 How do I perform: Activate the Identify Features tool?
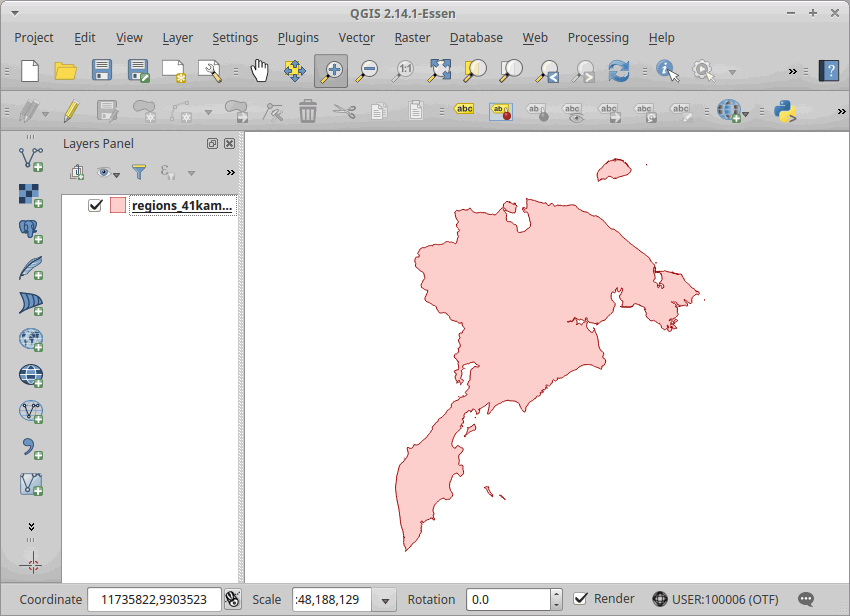pos(667,71)
